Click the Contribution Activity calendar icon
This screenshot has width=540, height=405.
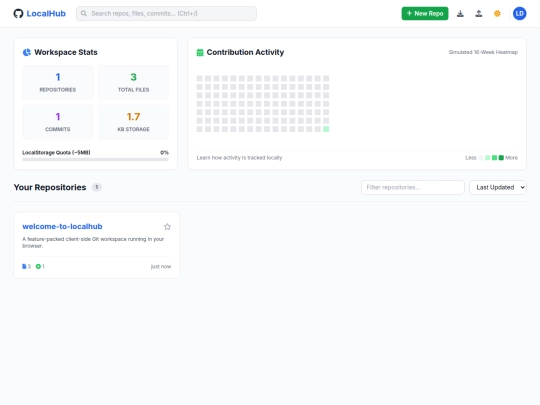pos(200,52)
